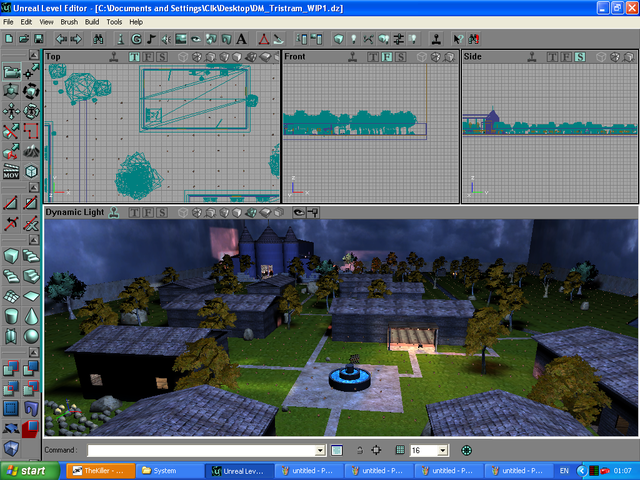Click the Command input field

pyautogui.click(x=200, y=451)
